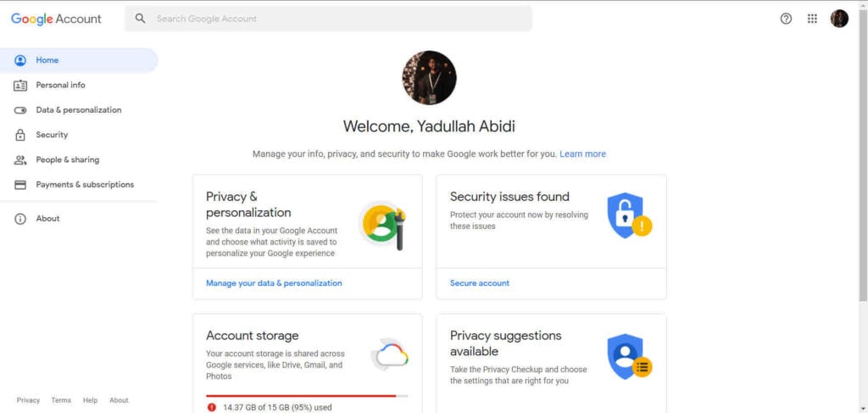Viewport: 868px width, 413px height.
Task: Click the red account storage usage bar
Action: point(307,396)
